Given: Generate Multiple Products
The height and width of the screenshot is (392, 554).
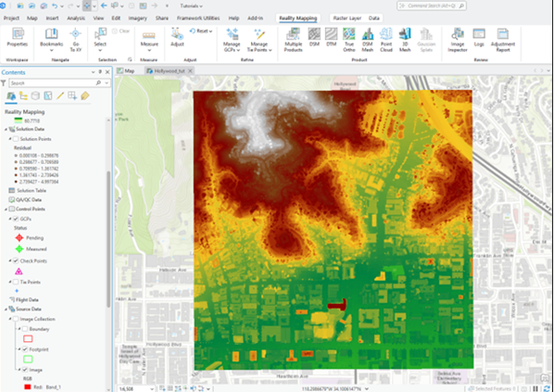Looking at the screenshot, I should coord(293,40).
